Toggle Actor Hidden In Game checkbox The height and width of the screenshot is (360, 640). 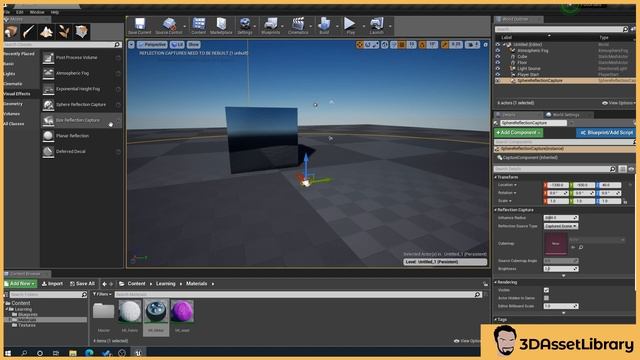point(546,298)
